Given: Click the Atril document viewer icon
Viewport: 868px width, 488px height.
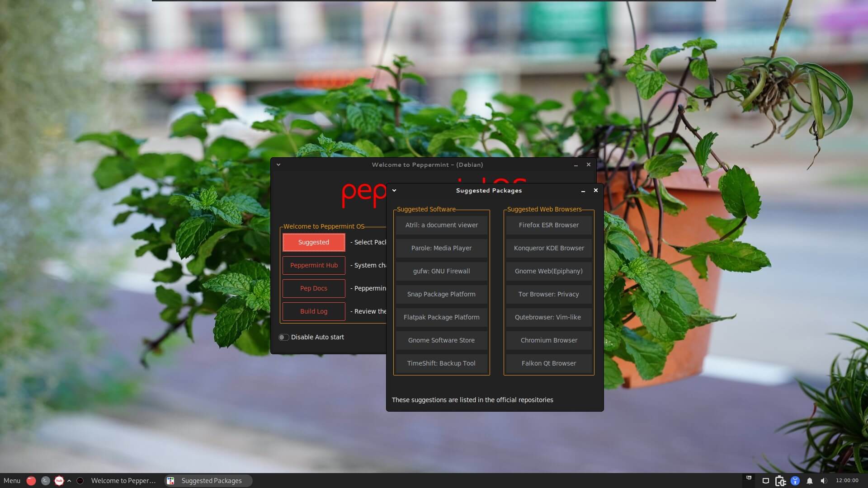Looking at the screenshot, I should 442,225.
